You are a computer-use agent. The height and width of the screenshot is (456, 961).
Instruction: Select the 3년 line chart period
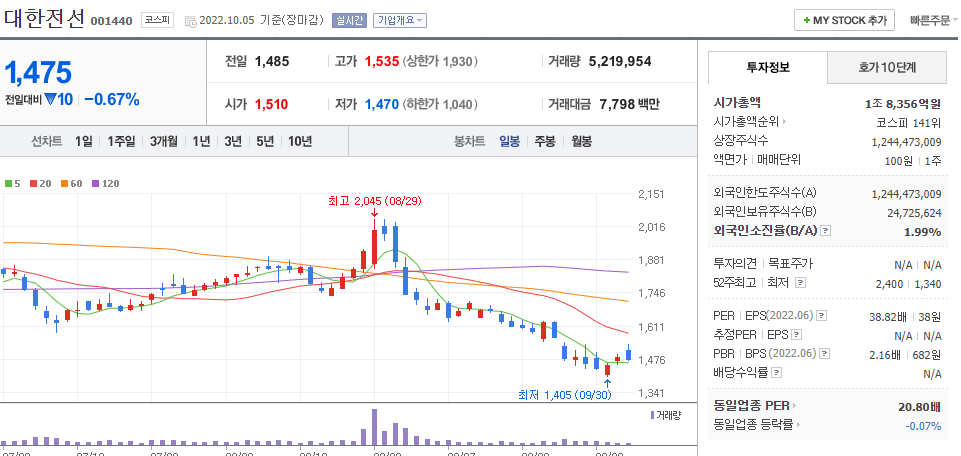pyautogui.click(x=233, y=142)
